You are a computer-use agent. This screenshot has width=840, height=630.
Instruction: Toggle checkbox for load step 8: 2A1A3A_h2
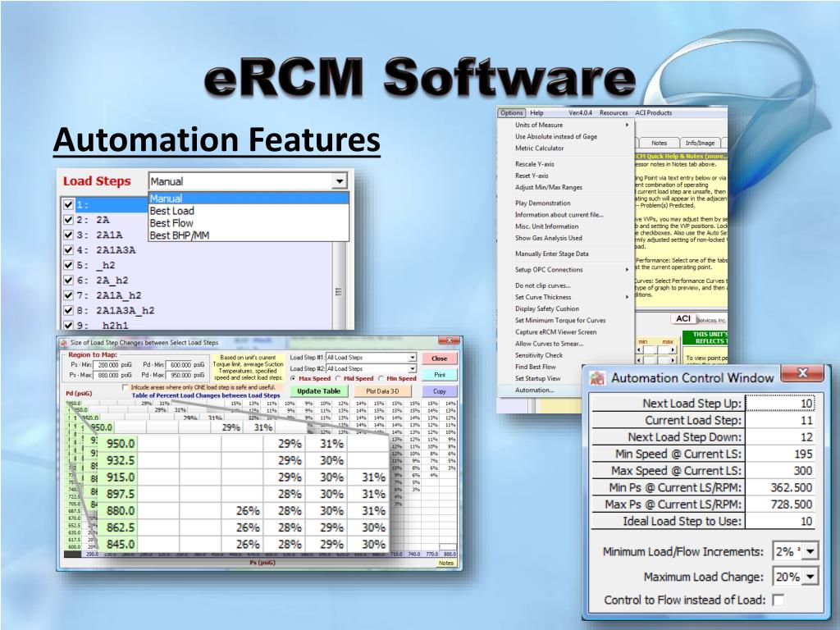[x=68, y=310]
